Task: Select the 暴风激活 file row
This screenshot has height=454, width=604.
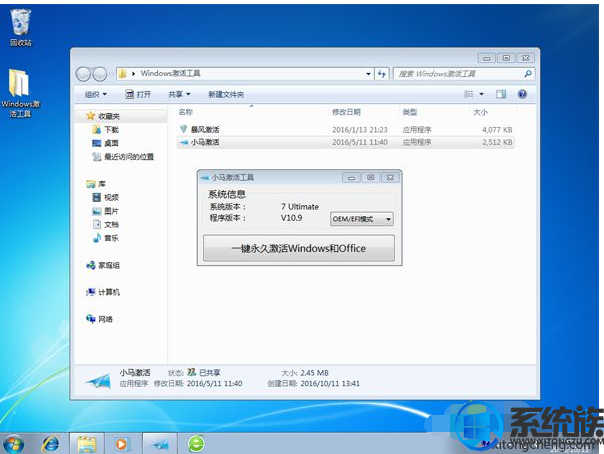Action: 346,130
